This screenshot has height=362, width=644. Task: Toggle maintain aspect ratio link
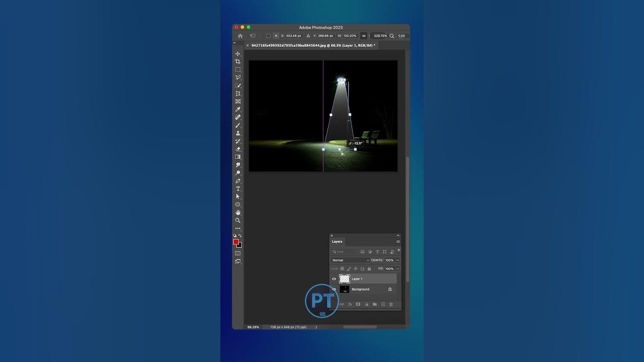(364, 36)
